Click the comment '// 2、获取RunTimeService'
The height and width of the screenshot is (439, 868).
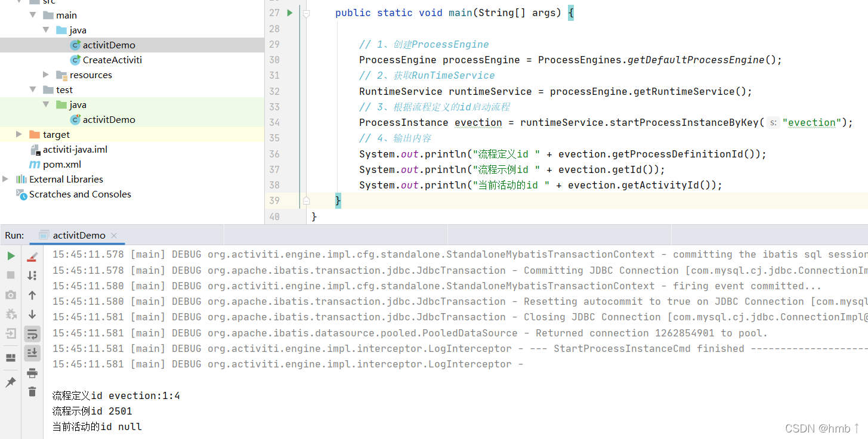click(427, 75)
